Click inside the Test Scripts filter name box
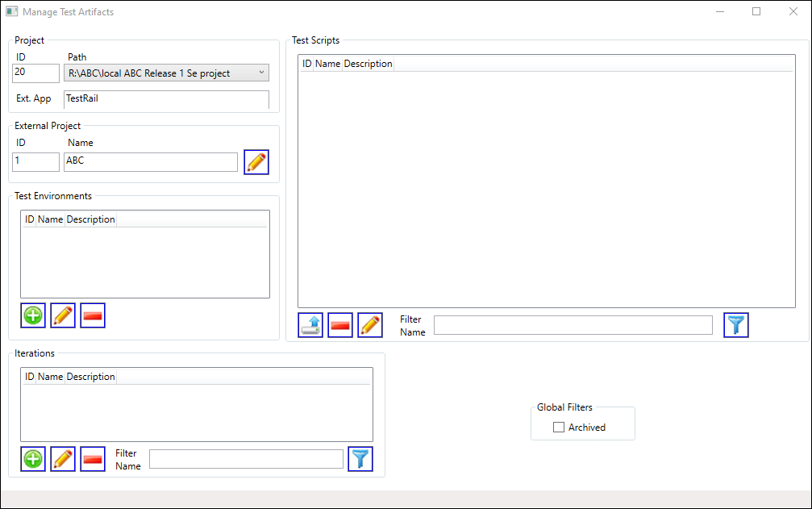Viewport: 812px width, 509px height. tap(573, 324)
